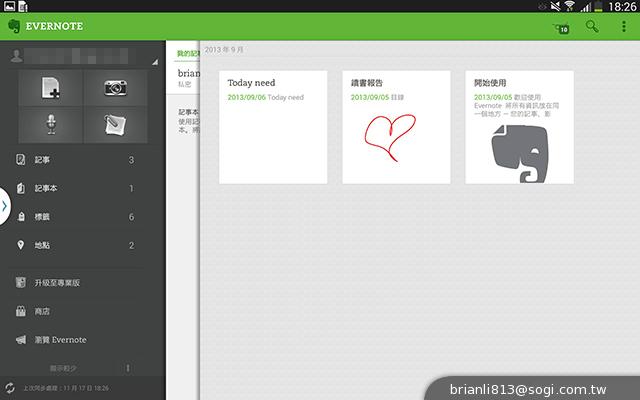Tap the shopping bag icon beside 商店
This screenshot has width=640, height=400.
(20, 311)
